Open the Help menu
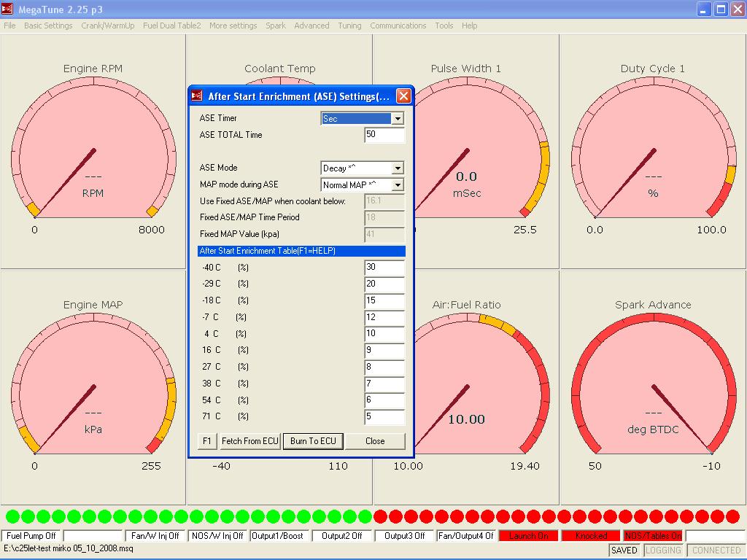The width and height of the screenshot is (747, 560). 469,26
